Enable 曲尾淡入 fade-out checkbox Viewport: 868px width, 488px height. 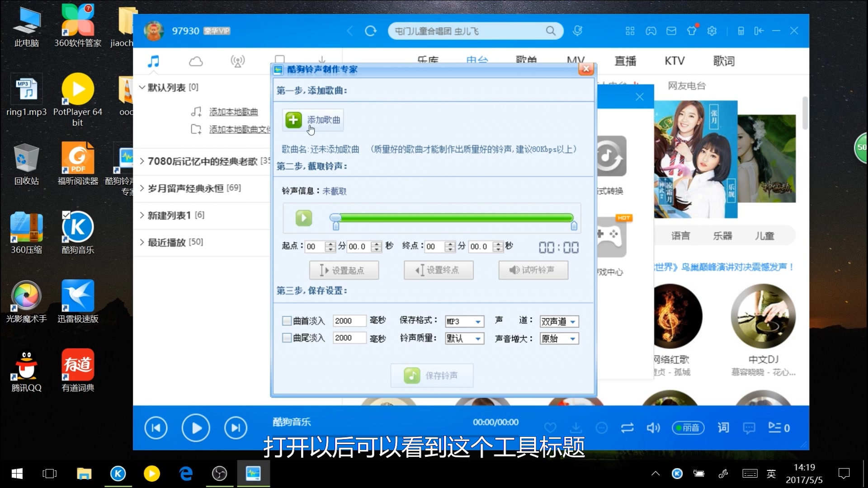(x=287, y=338)
